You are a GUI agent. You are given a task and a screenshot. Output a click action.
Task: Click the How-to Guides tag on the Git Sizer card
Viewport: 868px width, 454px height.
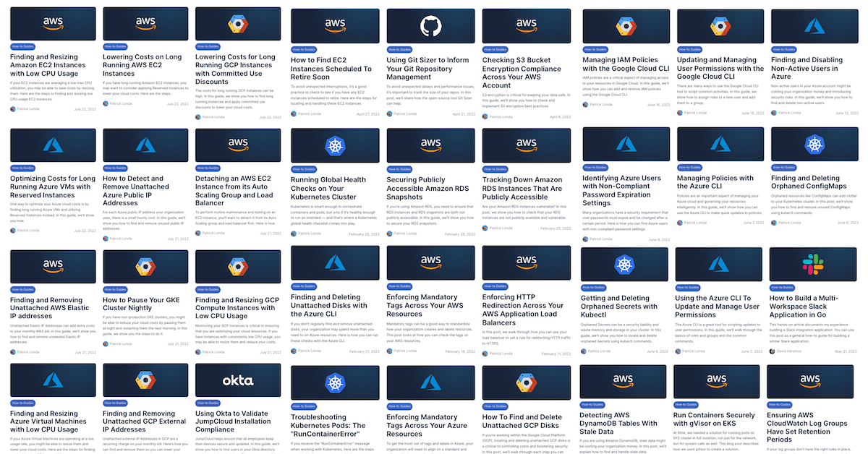click(400, 51)
